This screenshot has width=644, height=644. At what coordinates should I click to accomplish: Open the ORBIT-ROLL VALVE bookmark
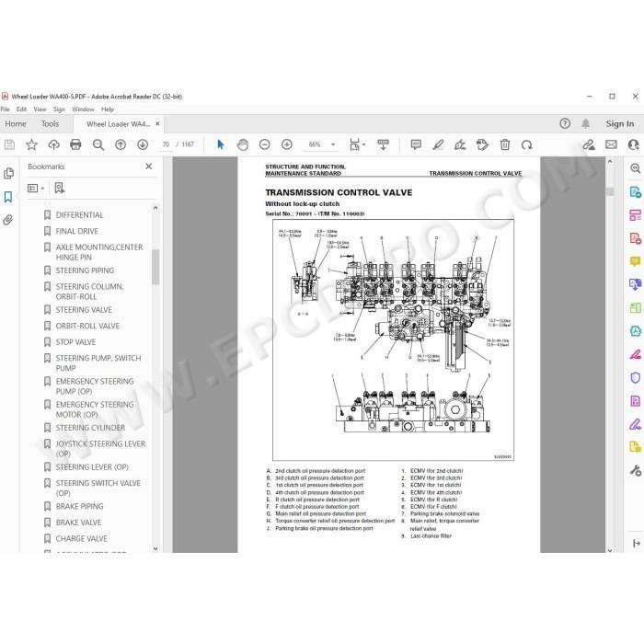(x=87, y=326)
